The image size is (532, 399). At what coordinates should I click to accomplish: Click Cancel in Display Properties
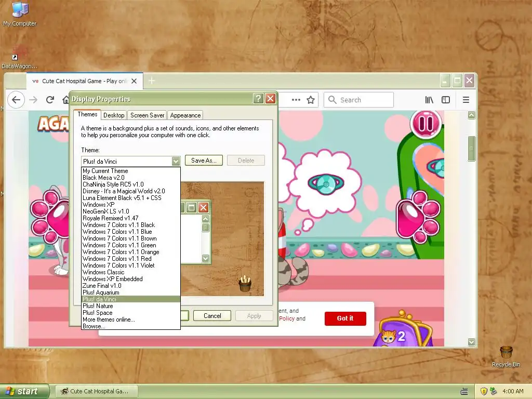(x=212, y=316)
